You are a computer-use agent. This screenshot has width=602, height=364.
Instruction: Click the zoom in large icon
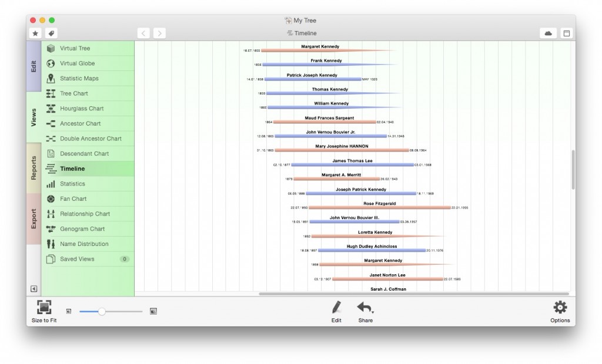[153, 311]
